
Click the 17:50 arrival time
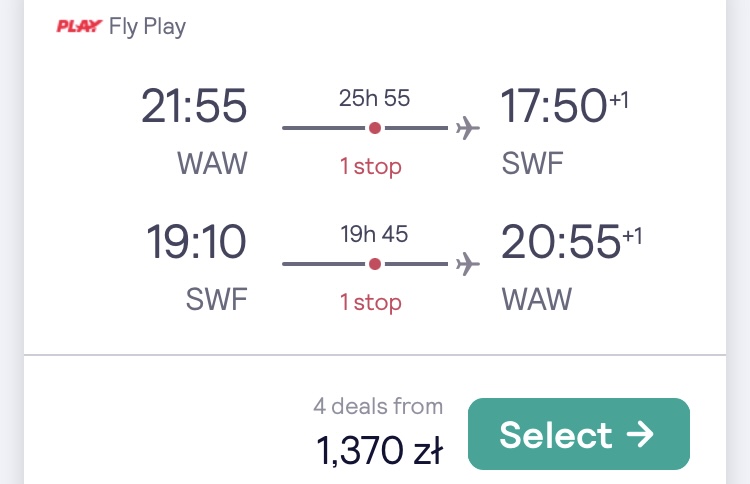[554, 106]
